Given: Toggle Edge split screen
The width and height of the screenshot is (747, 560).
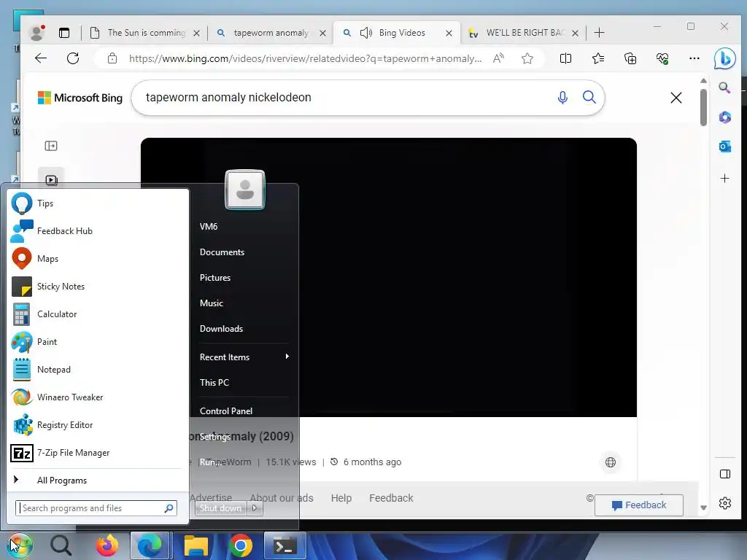Looking at the screenshot, I should coord(565,58).
